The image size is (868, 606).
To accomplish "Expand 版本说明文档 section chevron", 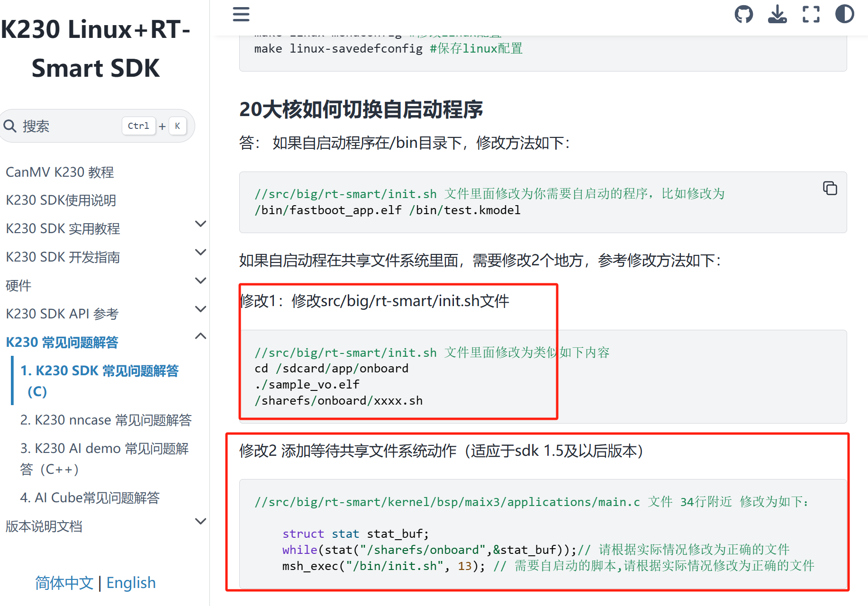I will click(201, 522).
